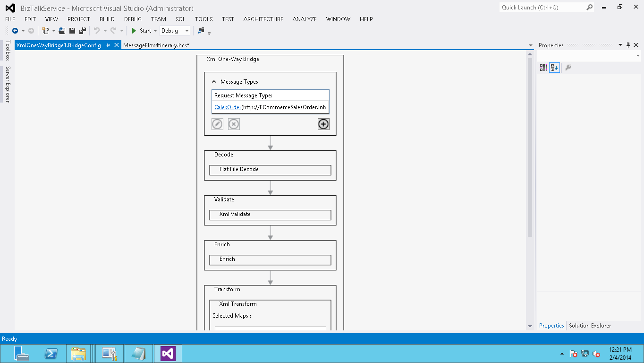The image size is (644, 363).
Task: Switch to the Solution Explorer tab
Action: (590, 326)
